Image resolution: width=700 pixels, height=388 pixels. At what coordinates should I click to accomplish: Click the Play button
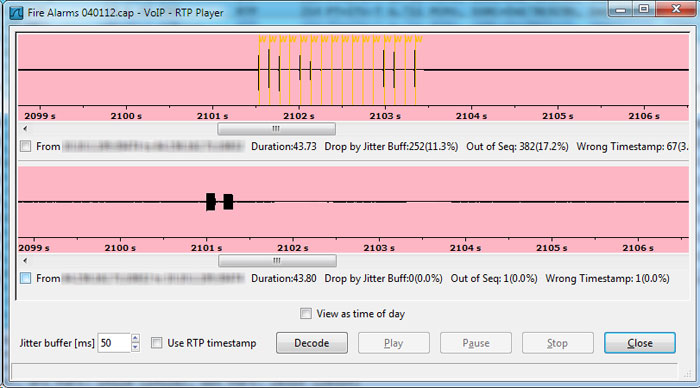394,343
